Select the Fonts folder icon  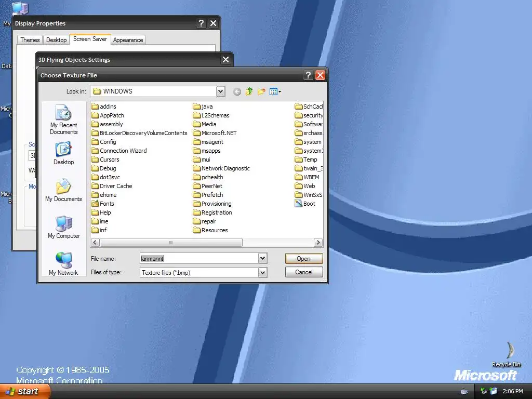95,204
